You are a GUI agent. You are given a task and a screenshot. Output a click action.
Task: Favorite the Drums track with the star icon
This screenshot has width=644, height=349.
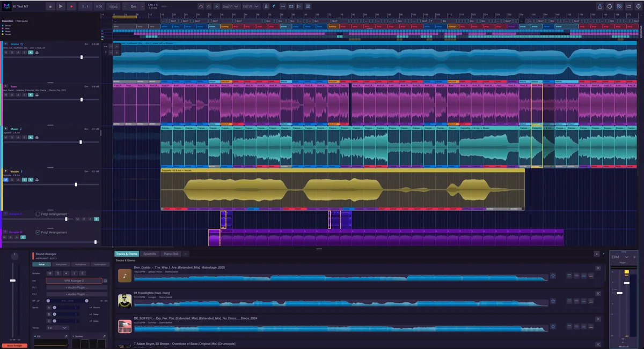21,44
